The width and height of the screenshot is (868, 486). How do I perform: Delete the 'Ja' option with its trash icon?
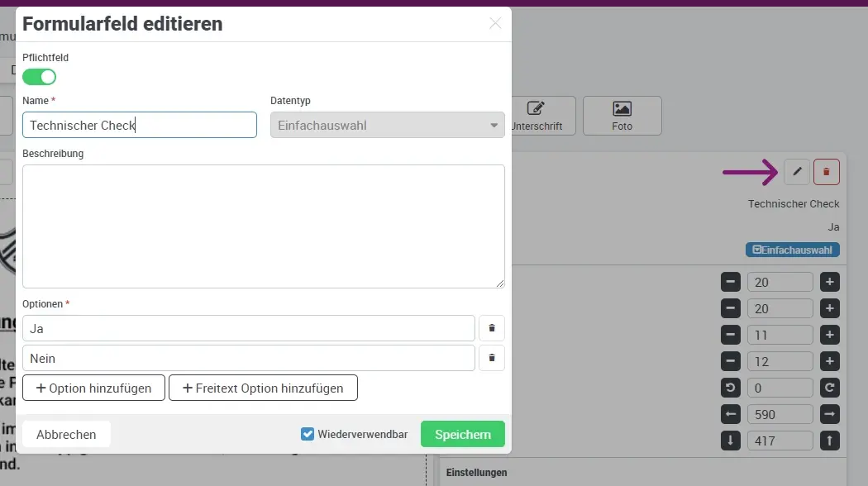(x=492, y=328)
